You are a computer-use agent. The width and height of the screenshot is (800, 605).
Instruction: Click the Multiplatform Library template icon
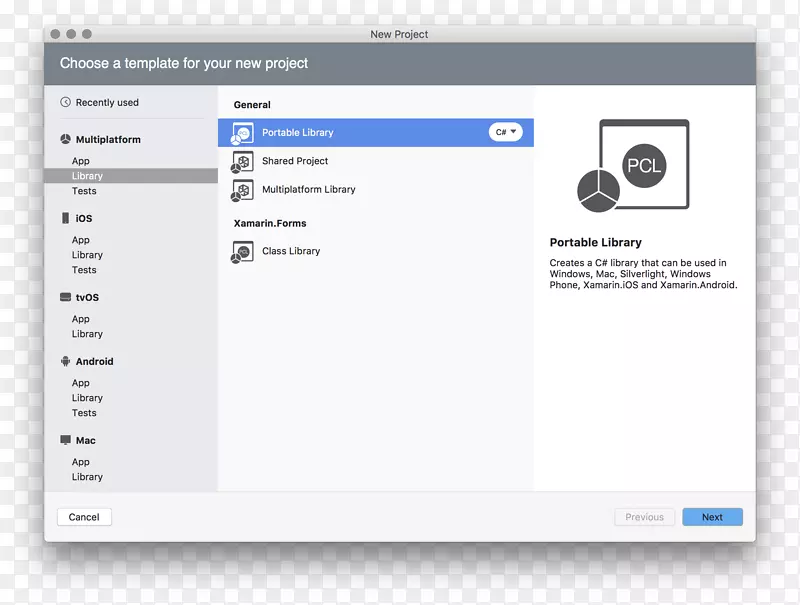tap(241, 191)
